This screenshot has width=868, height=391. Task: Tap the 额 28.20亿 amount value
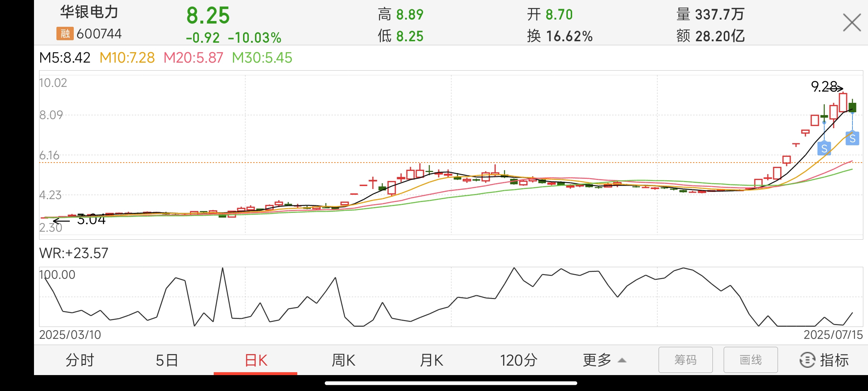click(710, 36)
